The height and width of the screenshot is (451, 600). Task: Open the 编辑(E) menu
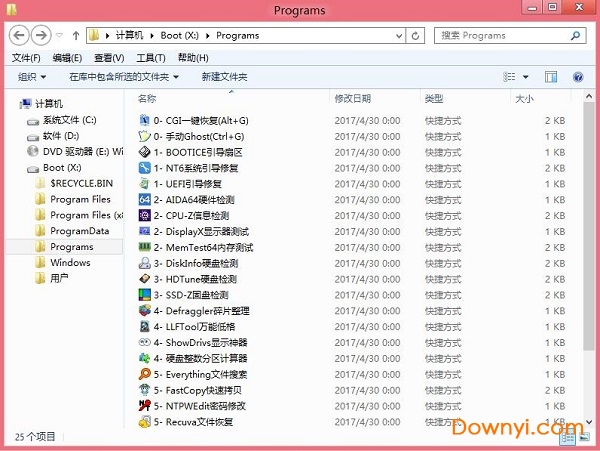[x=67, y=58]
